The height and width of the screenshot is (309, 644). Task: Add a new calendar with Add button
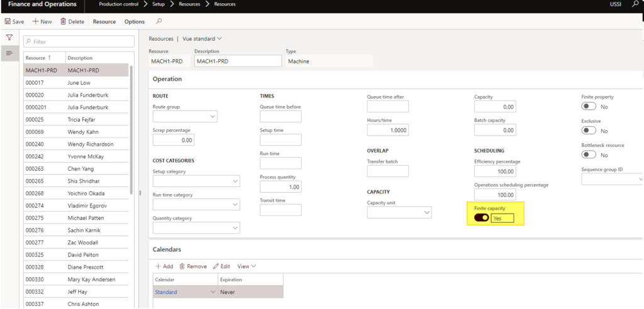tap(164, 266)
